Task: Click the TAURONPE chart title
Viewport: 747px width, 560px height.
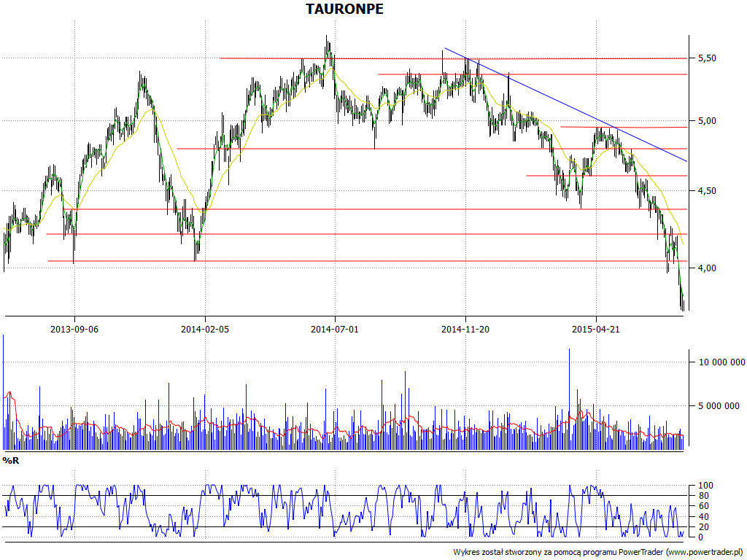Action: click(344, 9)
